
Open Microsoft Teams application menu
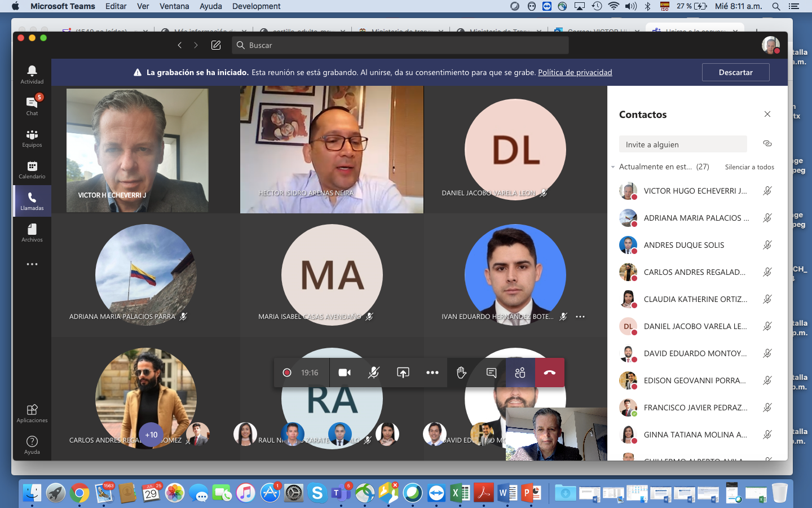click(63, 6)
